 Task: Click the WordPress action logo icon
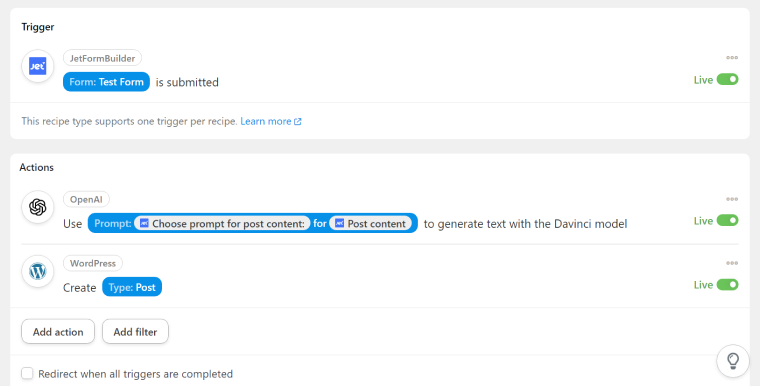point(37,271)
